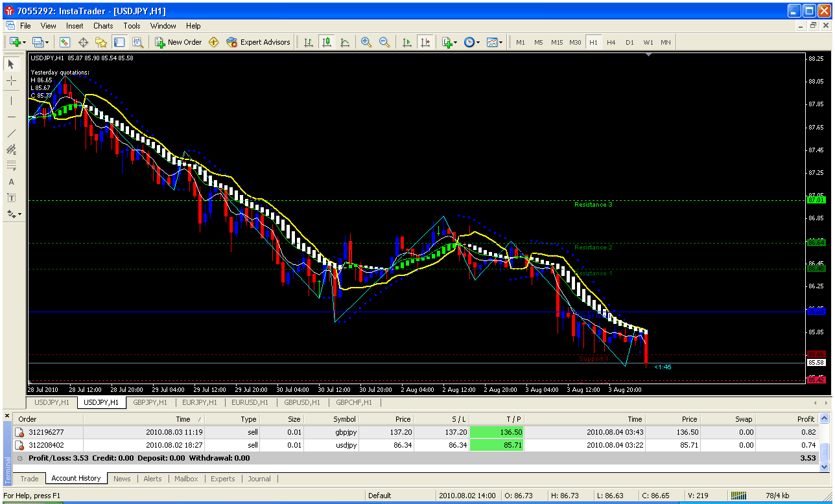835x504 pixels.
Task: Set timeframe to H4
Action: point(611,42)
